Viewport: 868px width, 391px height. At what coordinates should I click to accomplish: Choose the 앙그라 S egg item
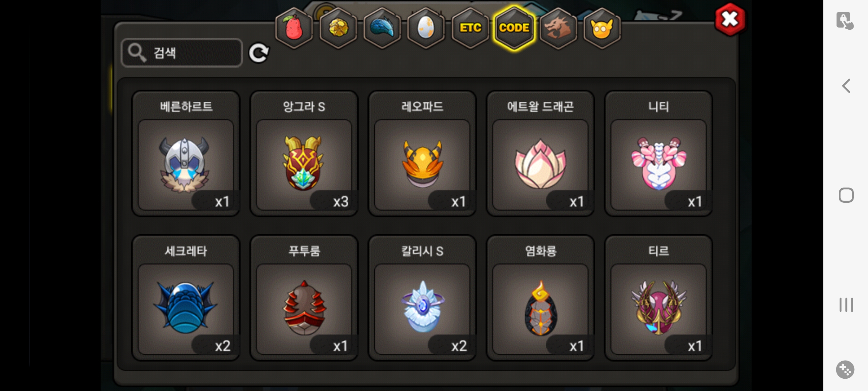click(x=304, y=154)
